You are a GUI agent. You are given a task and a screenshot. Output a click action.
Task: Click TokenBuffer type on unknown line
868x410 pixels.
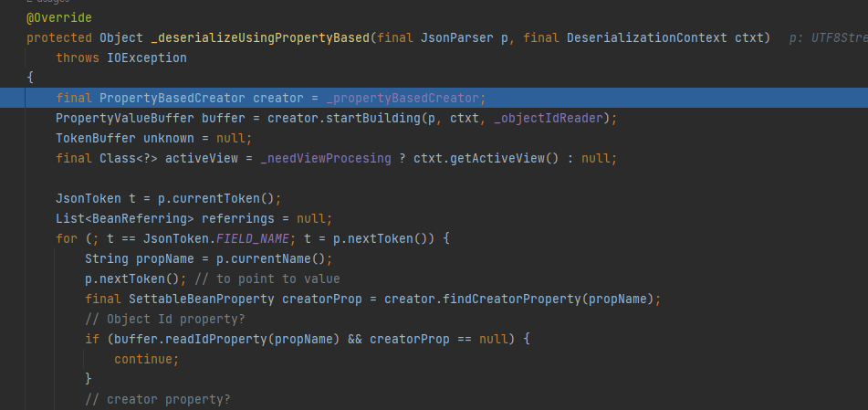point(96,138)
